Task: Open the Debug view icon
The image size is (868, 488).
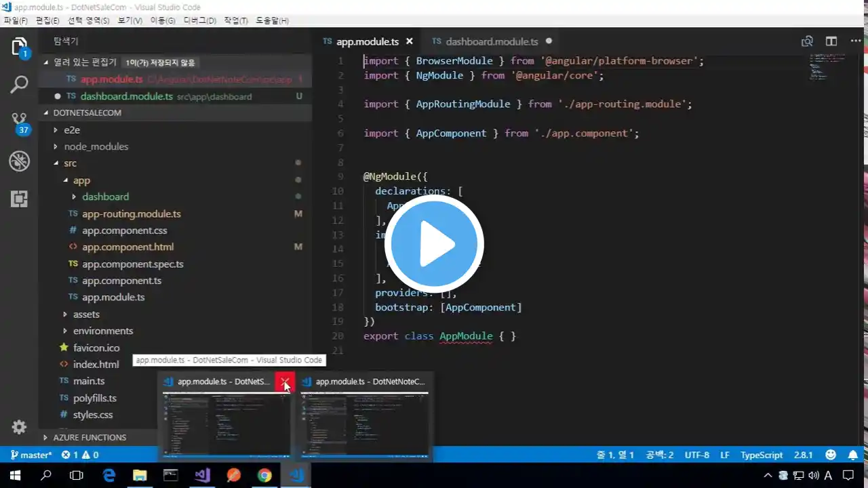Action: coord(19,161)
